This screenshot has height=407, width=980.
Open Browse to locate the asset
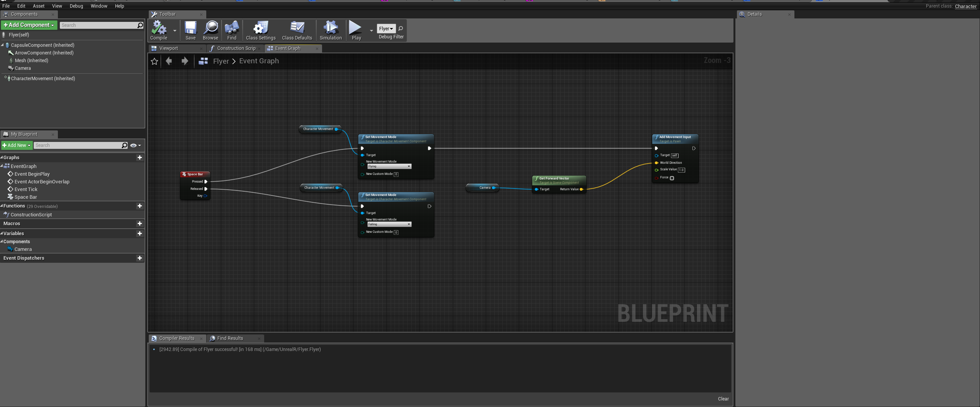tap(210, 29)
